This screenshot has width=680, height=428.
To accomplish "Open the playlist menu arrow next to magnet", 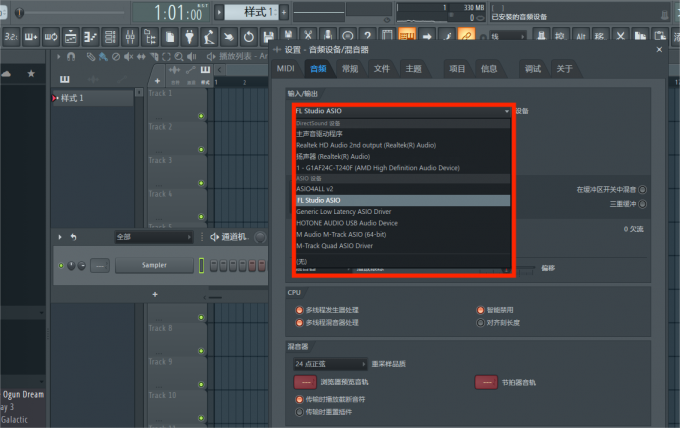I will [59, 56].
